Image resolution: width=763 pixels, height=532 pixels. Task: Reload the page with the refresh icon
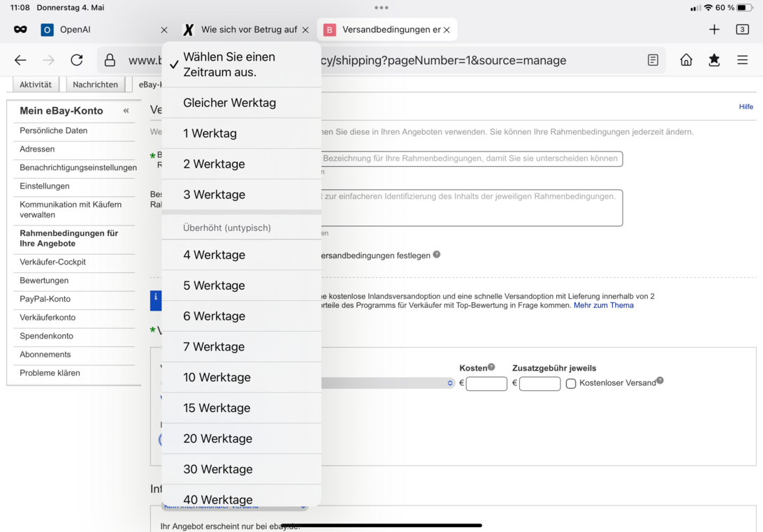click(x=77, y=60)
